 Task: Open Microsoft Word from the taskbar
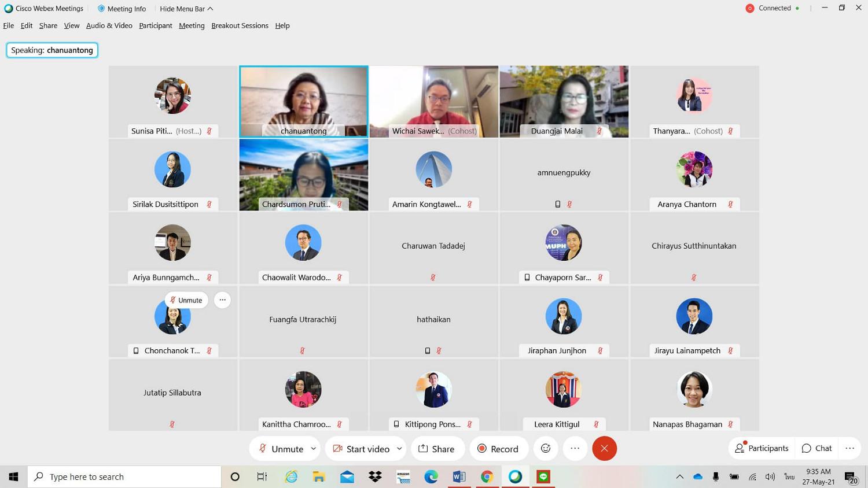[x=459, y=476]
